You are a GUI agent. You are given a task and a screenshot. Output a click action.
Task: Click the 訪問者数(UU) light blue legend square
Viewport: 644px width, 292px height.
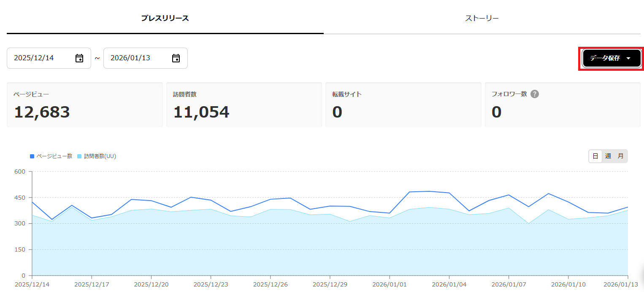(x=79, y=156)
